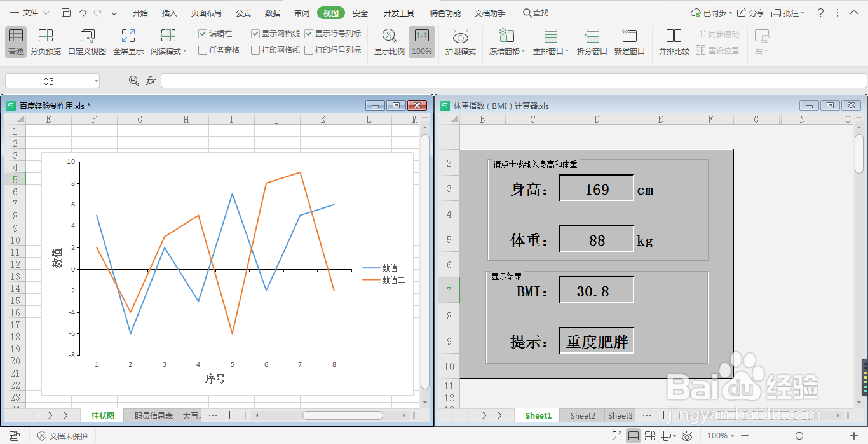Screen dimensions: 868x444
Task: Click status bar normal grid view icon
Action: coord(634,436)
